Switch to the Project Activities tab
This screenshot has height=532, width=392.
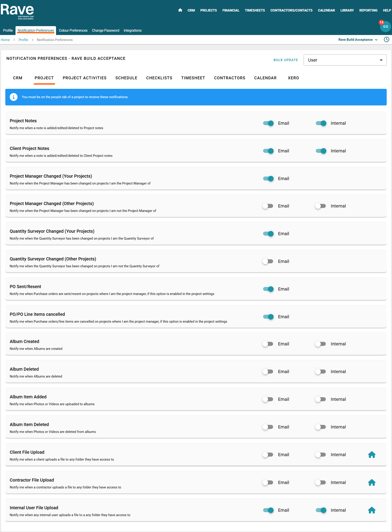(84, 78)
